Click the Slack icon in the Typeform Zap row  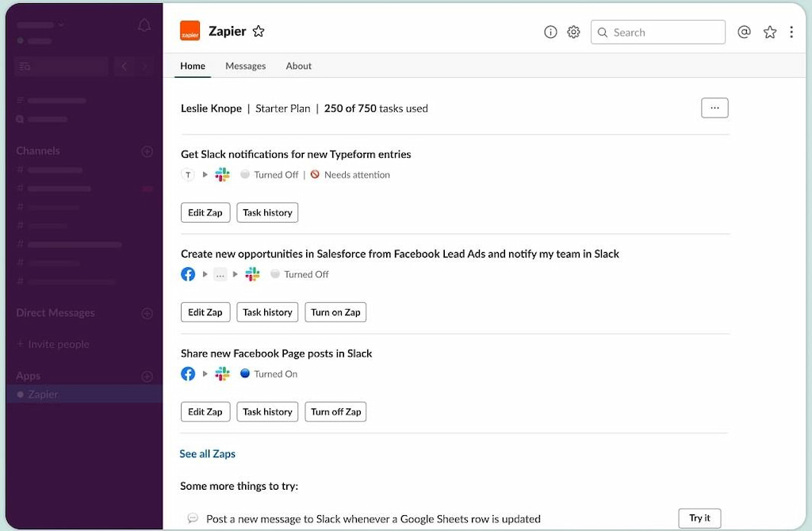pyautogui.click(x=222, y=174)
